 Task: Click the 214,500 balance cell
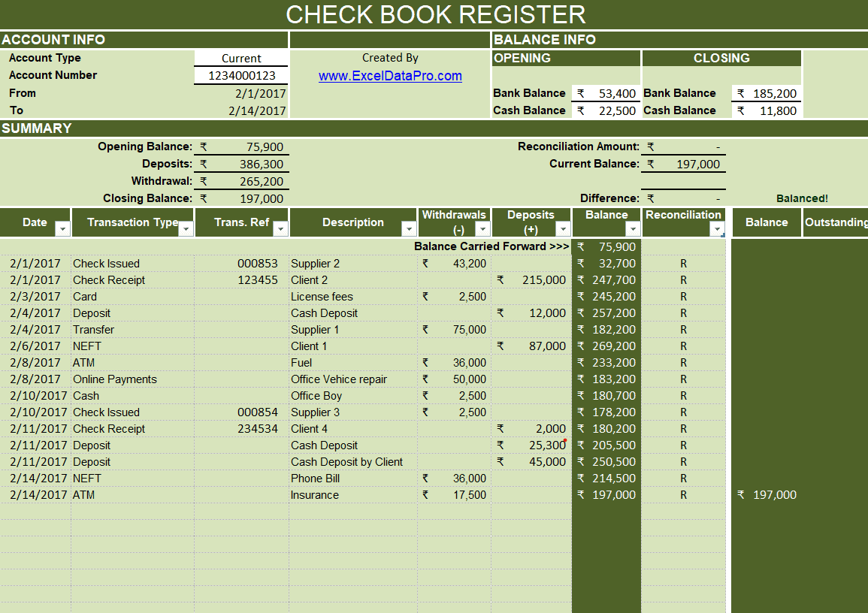tap(606, 479)
